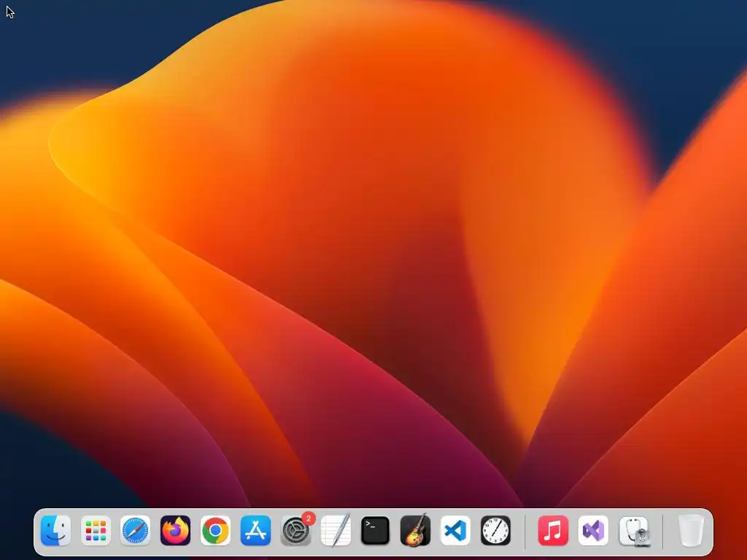Image resolution: width=747 pixels, height=560 pixels.
Task: Open the App Store icon
Action: 255,531
